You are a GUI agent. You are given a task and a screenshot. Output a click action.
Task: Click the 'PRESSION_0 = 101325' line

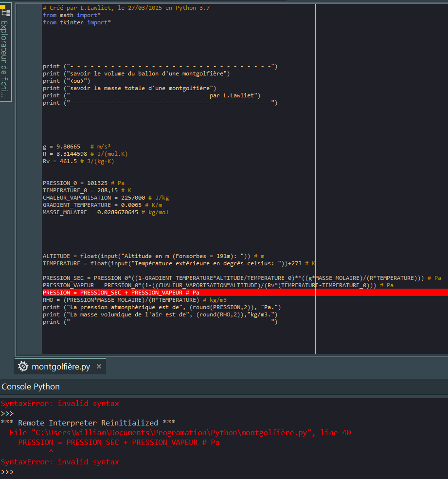(84, 184)
